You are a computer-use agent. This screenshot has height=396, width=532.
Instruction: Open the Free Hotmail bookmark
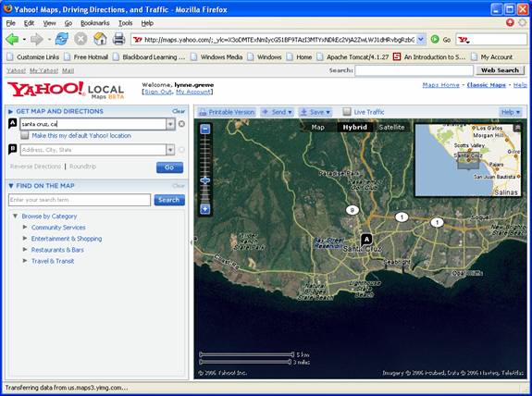pyautogui.click(x=86, y=57)
